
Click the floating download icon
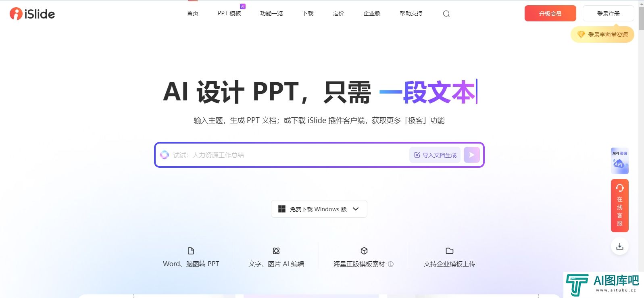click(x=620, y=246)
